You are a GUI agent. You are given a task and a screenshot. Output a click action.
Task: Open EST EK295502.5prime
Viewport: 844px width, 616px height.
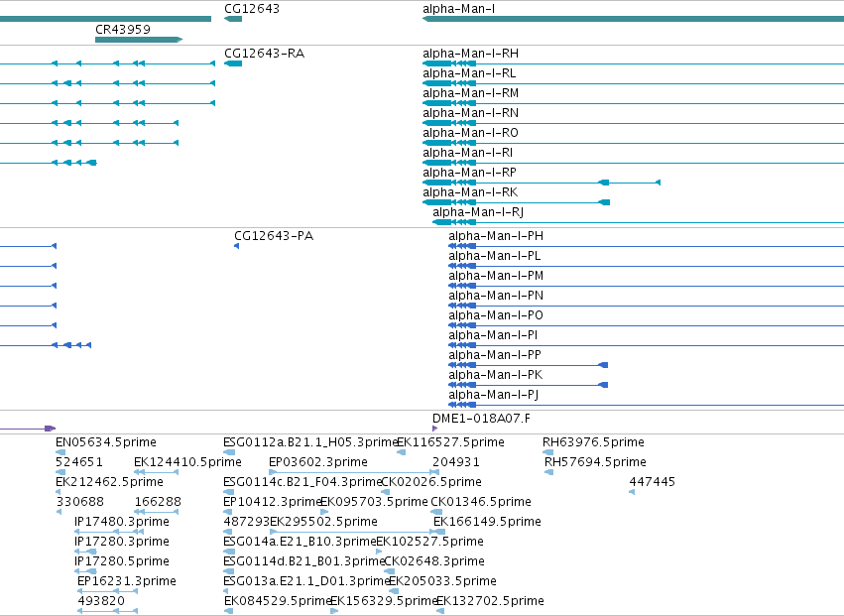(x=357, y=532)
